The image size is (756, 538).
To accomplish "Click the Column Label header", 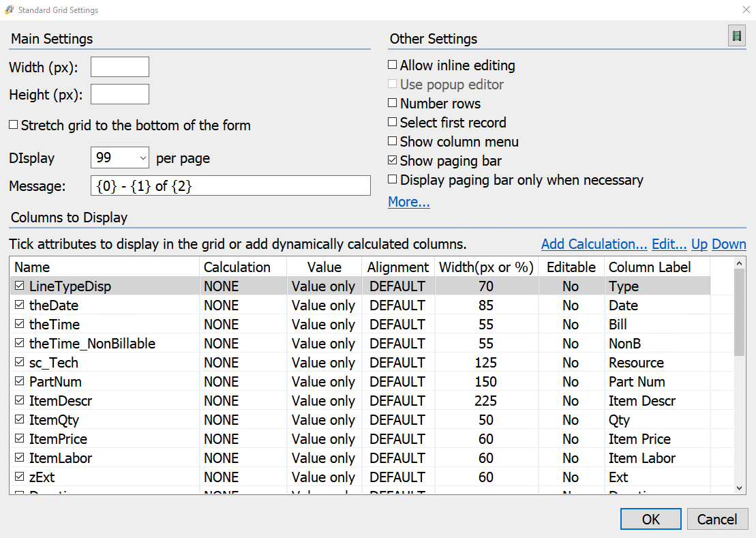I will 657,267.
